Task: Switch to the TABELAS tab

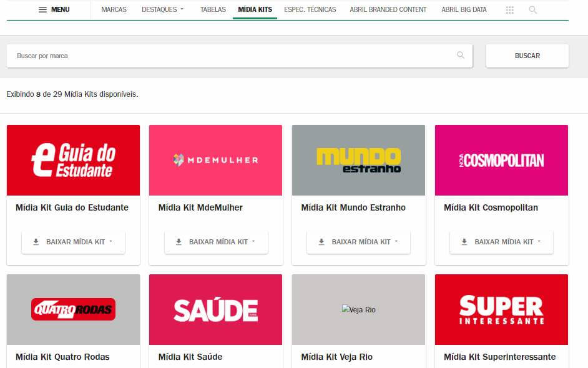Action: tap(212, 9)
